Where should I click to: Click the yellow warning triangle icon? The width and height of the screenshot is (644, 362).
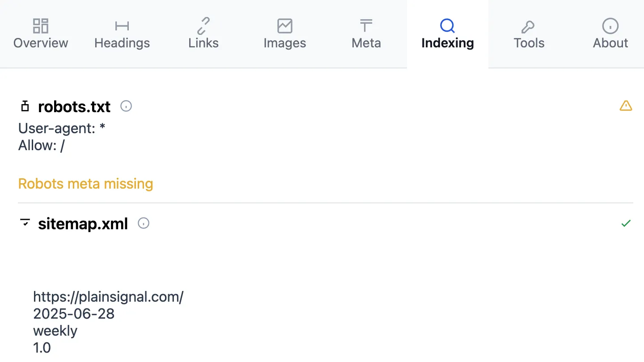coord(626,106)
